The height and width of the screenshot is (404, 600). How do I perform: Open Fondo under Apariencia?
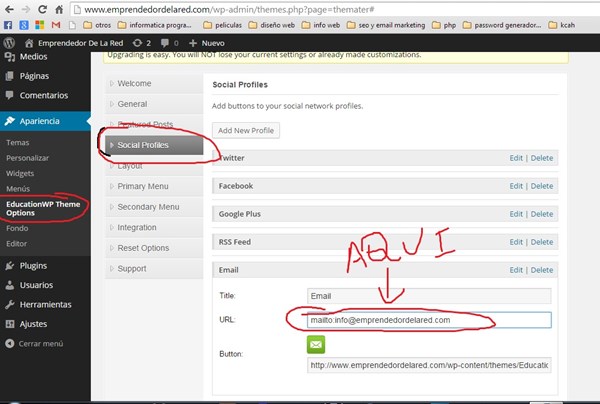pyautogui.click(x=17, y=228)
